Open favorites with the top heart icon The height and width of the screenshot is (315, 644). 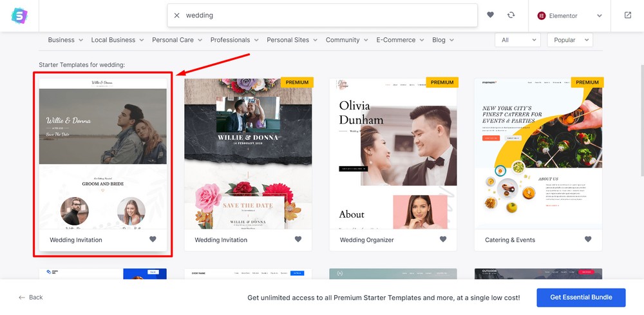[x=490, y=15]
